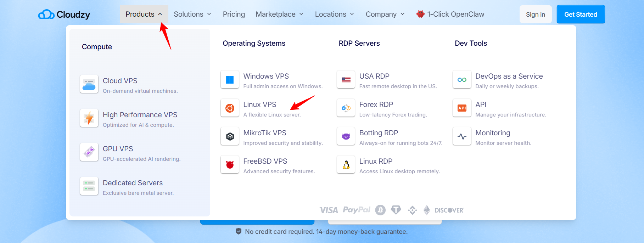Click the USA RDP flag icon

[346, 80]
